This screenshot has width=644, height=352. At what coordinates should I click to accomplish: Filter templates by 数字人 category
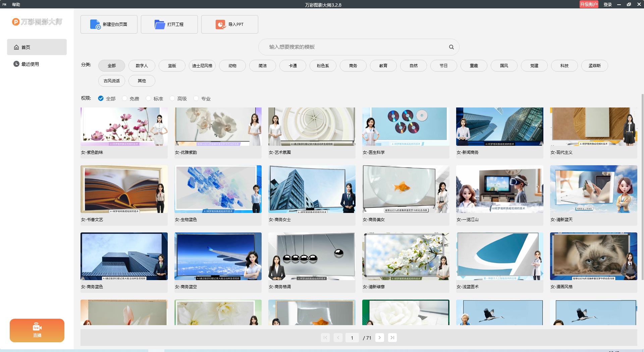point(142,66)
